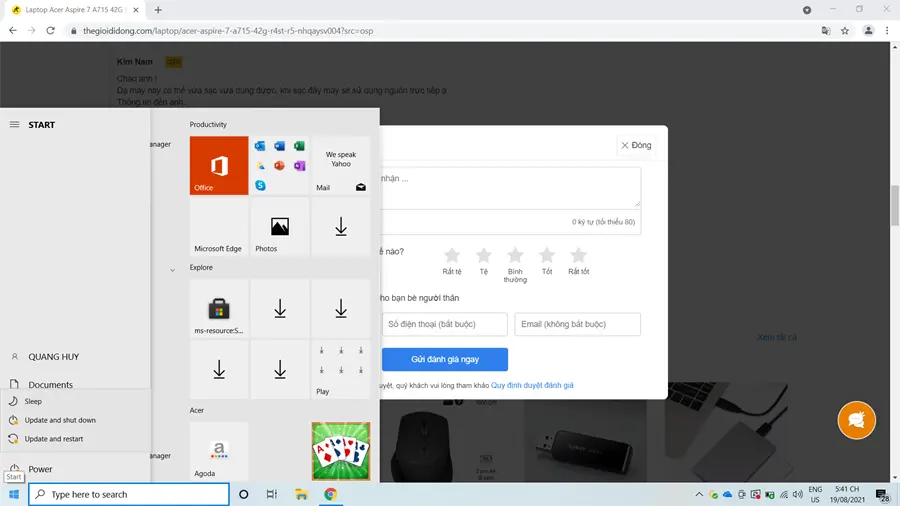Show hidden system tray icons
This screenshot has height=506, width=900.
click(699, 495)
